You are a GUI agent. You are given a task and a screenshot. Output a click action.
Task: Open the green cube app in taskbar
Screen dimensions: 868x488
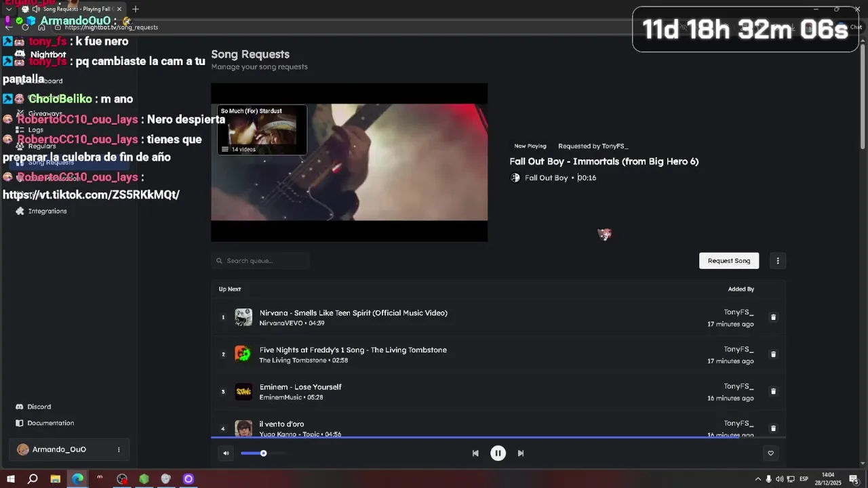point(144,479)
